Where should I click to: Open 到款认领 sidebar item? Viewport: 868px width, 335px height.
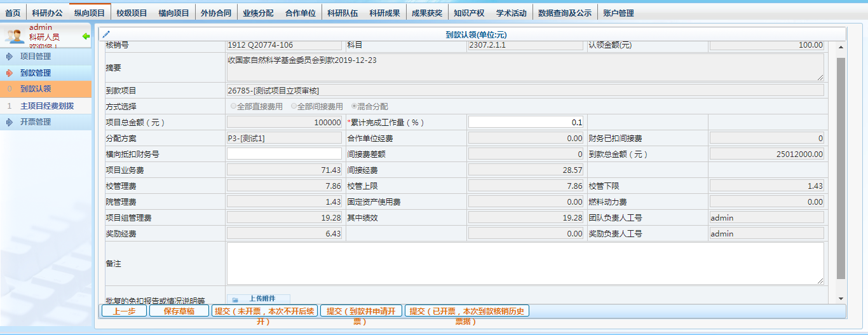[x=46, y=89]
